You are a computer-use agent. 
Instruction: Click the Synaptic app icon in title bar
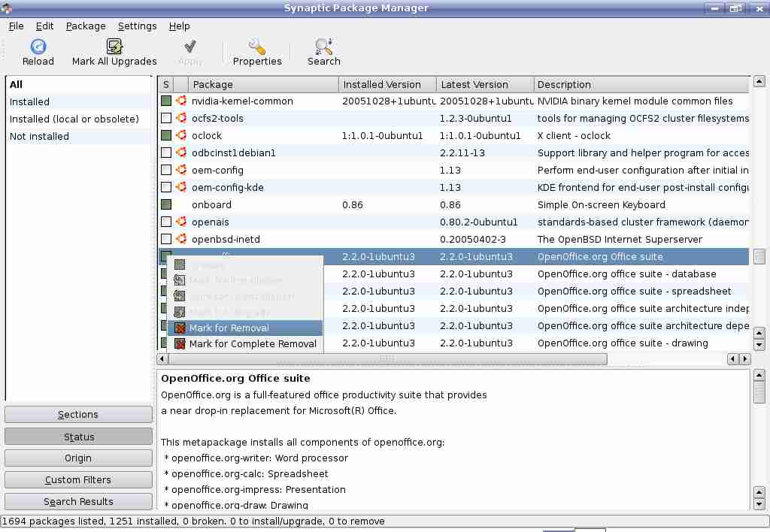6,7
